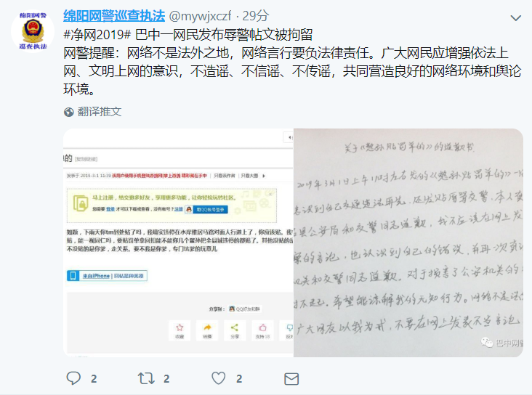
Task: Click the 用QQ帐号登录 button in screenshot
Action: (210, 210)
